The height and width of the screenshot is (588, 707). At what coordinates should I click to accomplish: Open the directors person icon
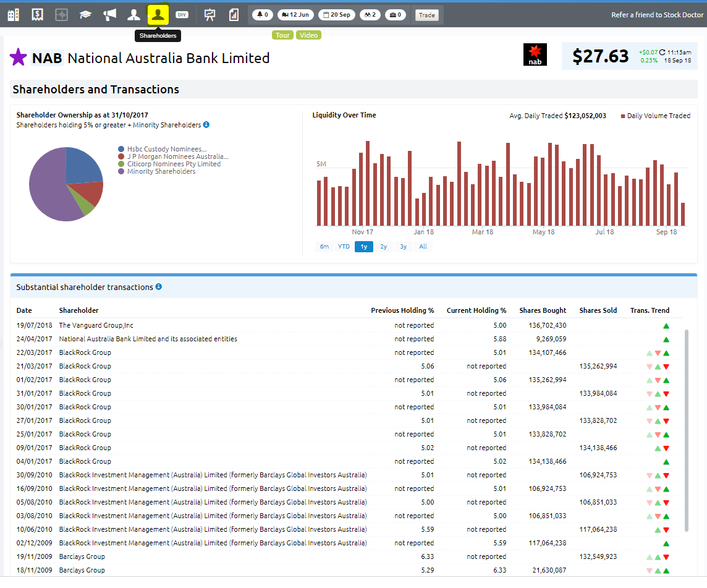pos(133,15)
